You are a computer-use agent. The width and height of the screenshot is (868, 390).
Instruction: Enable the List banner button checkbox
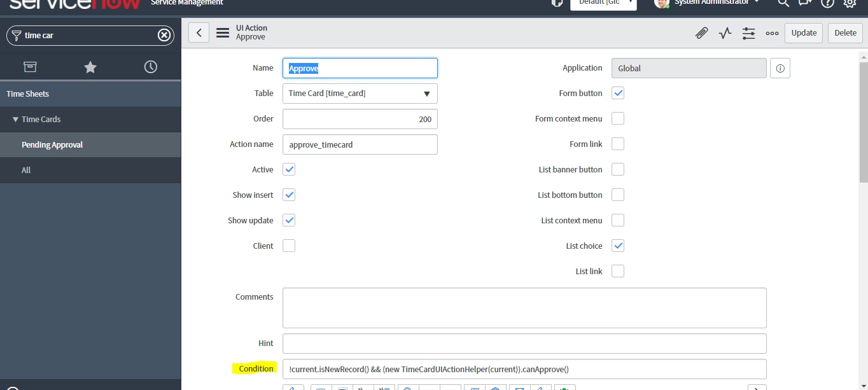[x=618, y=169]
